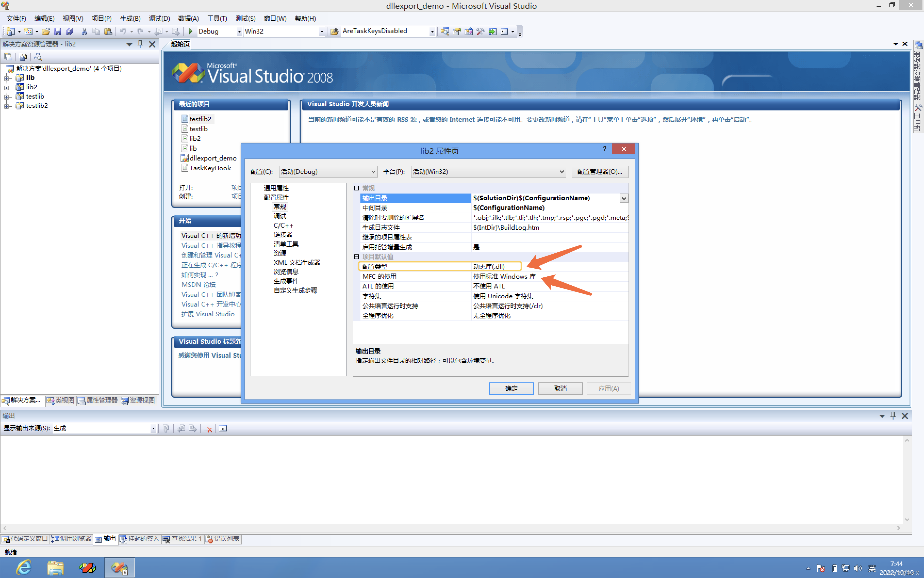Screen dimensions: 924x578
Task: Switch to the 错误列表 tab
Action: point(223,539)
